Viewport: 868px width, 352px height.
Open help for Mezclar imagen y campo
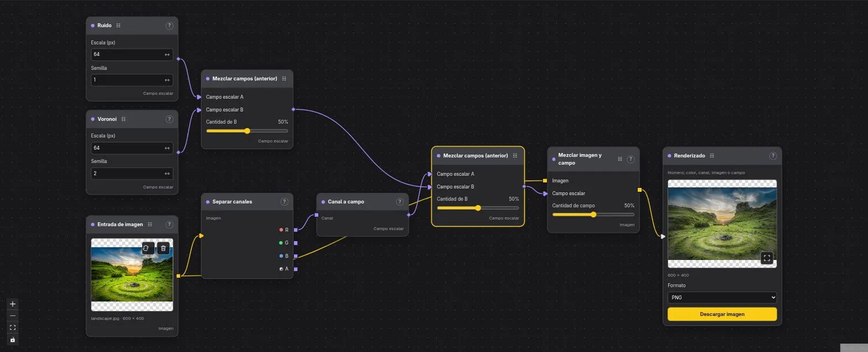tap(631, 159)
